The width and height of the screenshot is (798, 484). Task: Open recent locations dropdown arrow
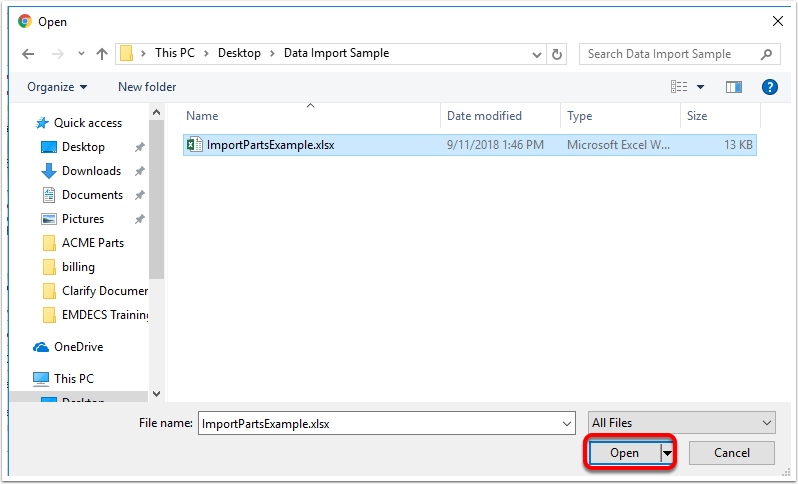tap(81, 53)
